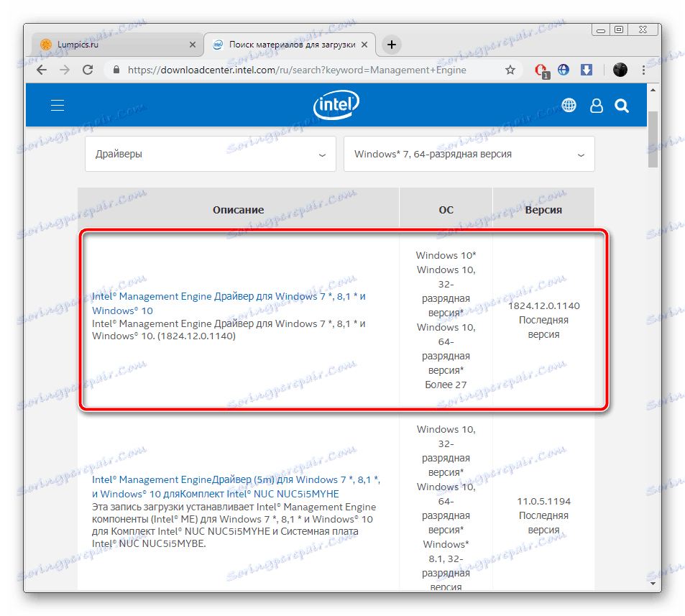This screenshot has width=685, height=616.
Task: Open the Intel language globe icon
Action: (569, 105)
